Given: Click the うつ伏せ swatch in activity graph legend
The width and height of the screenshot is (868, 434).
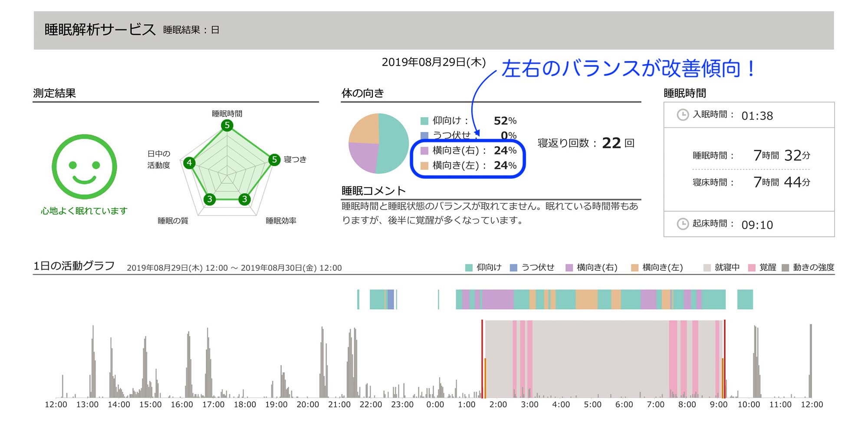Looking at the screenshot, I should pos(513,268).
